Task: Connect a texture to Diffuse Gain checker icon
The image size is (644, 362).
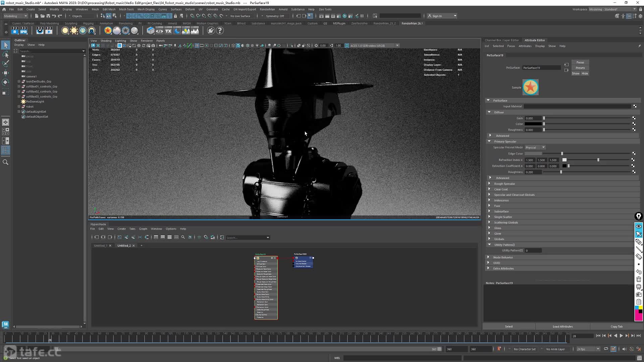Action: point(634,118)
